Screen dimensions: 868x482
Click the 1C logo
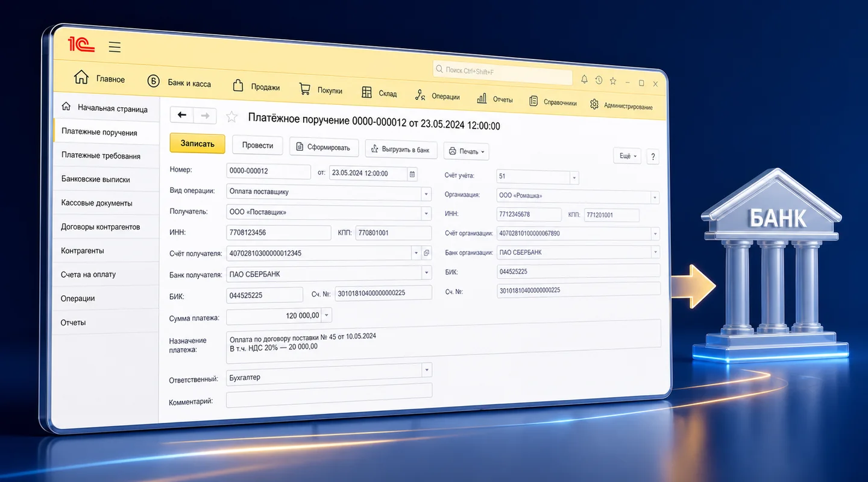click(x=81, y=45)
